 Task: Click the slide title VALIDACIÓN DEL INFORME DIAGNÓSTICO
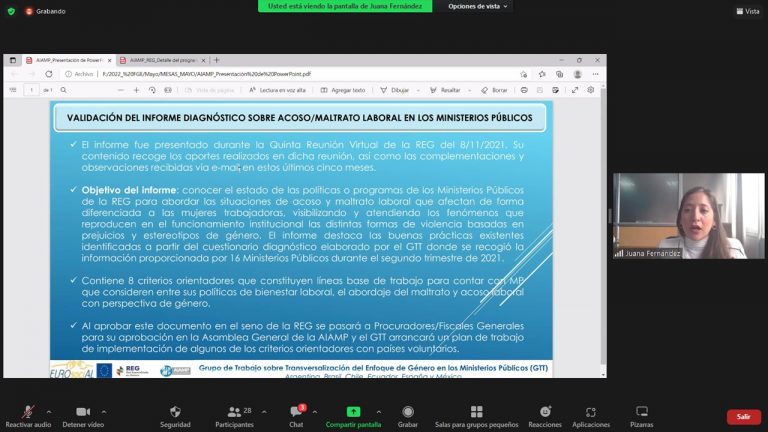pos(300,118)
